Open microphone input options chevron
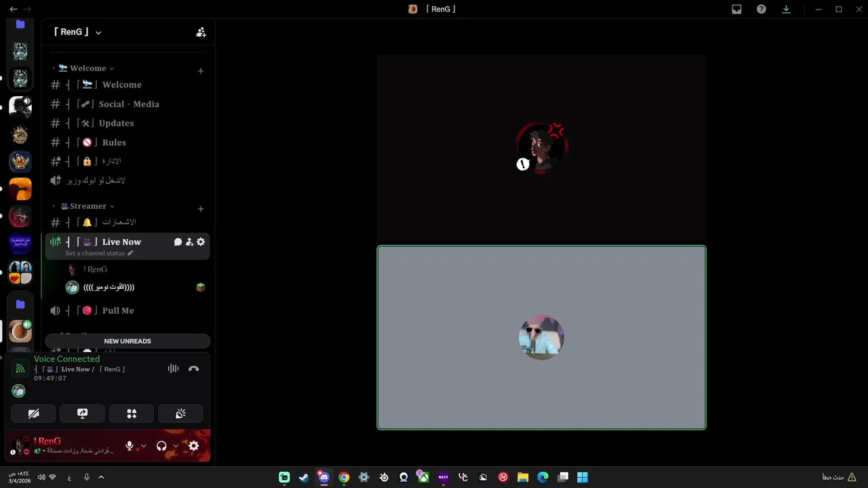The height and width of the screenshot is (488, 868). tap(143, 446)
